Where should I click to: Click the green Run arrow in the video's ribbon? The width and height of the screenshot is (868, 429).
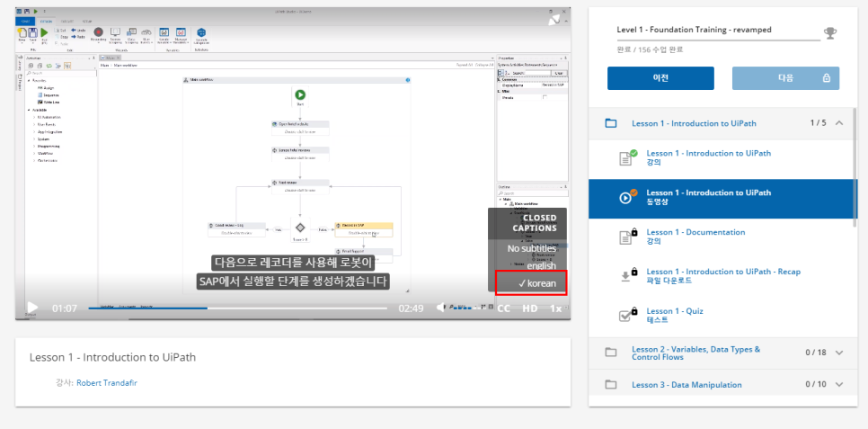coord(44,32)
